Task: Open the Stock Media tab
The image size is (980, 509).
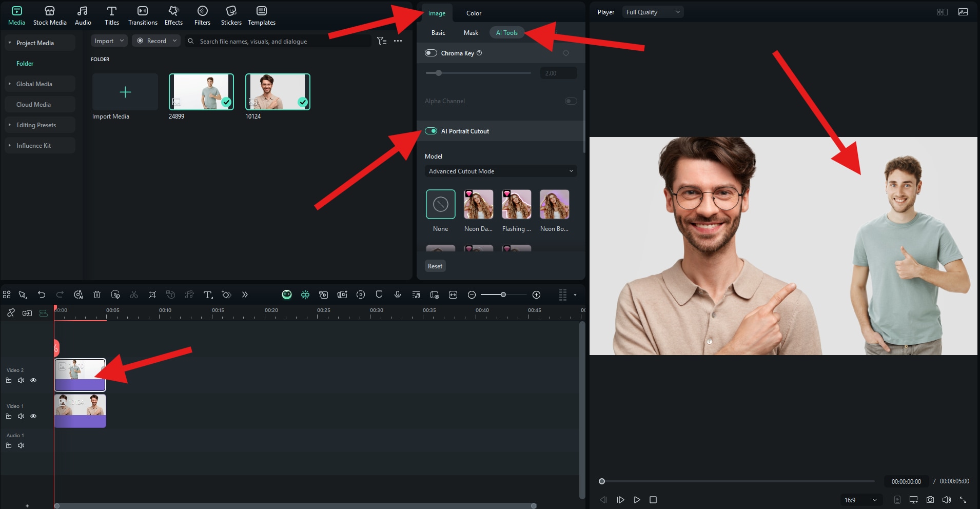Action: click(50, 15)
